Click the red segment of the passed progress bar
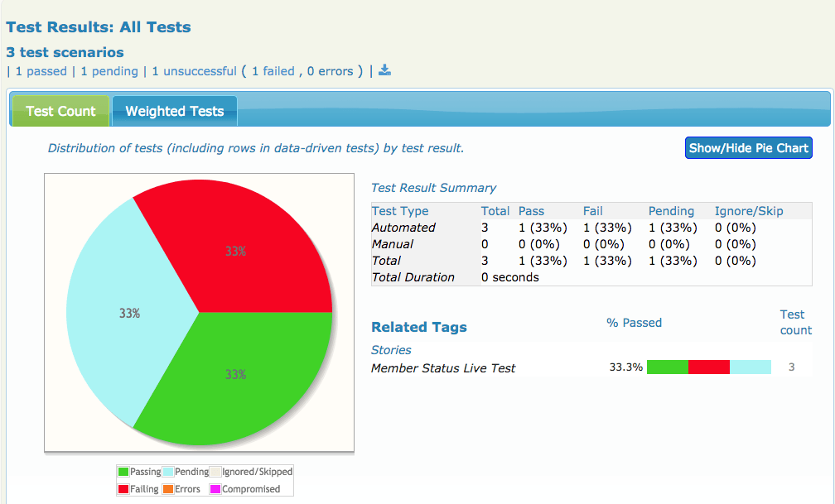Screen dimensions: 835x504 pos(709,367)
